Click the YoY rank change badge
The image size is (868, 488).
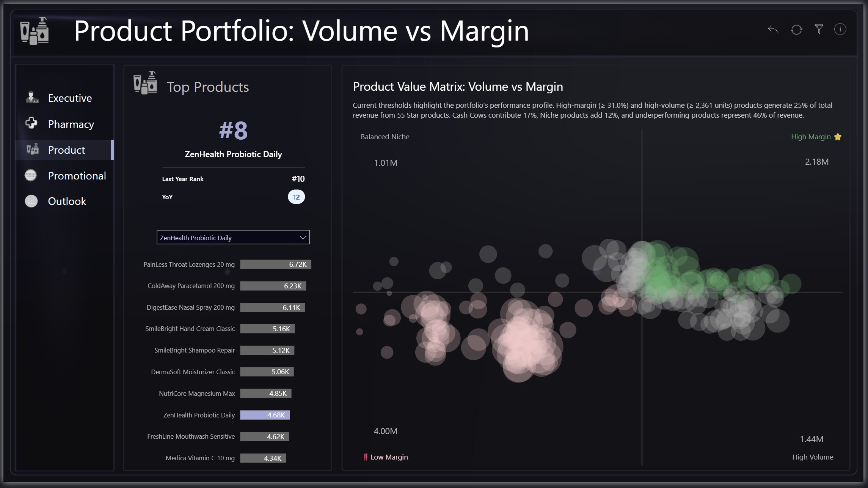coord(296,197)
